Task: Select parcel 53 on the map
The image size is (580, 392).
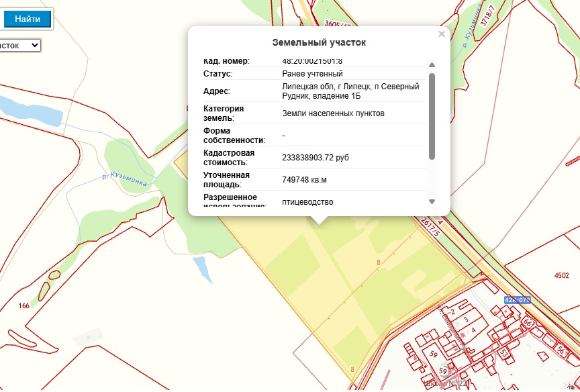Action: tap(501, 352)
